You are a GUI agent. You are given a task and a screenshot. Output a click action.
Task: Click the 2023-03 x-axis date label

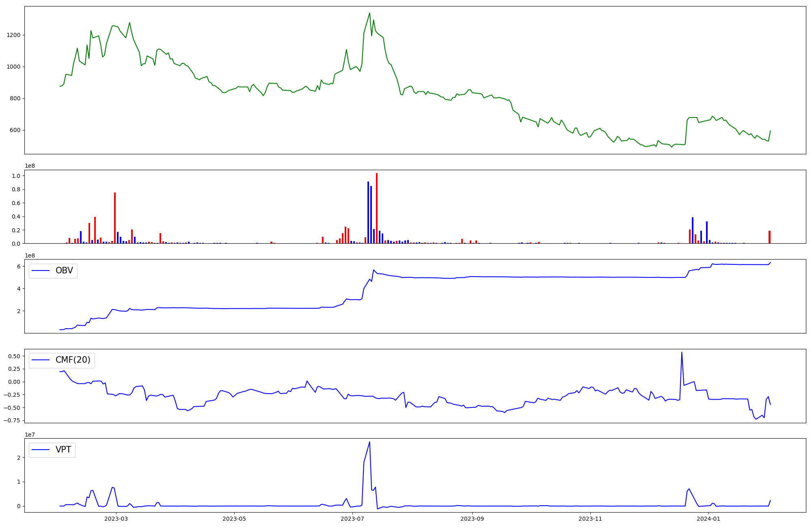pyautogui.click(x=116, y=519)
